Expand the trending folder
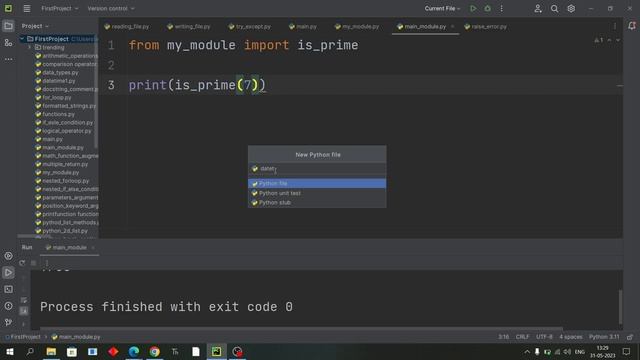 pos(29,47)
